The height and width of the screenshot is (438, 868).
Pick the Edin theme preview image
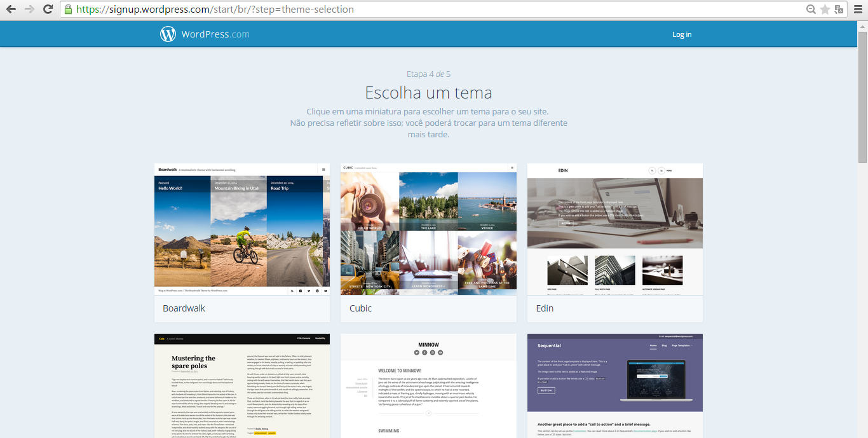(615, 229)
